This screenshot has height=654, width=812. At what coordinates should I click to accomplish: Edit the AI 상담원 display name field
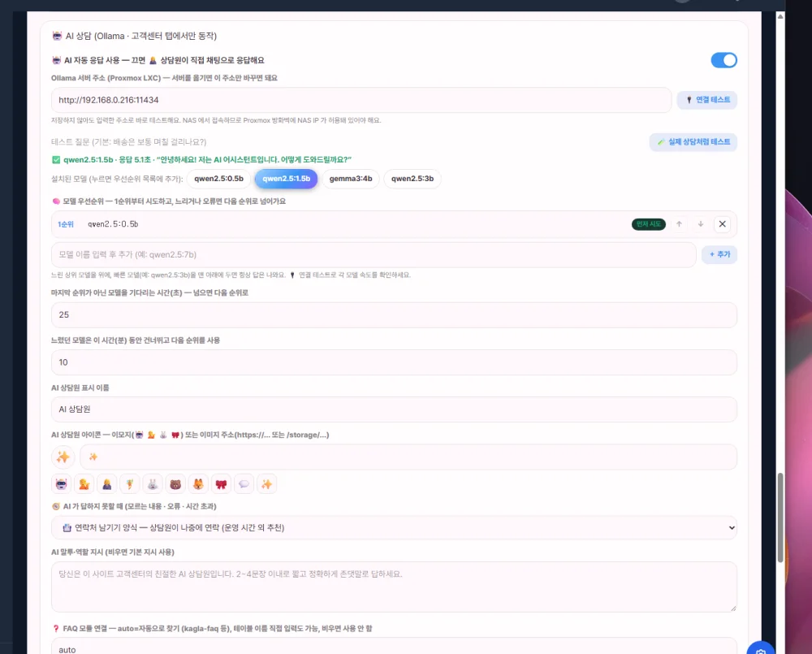click(394, 409)
